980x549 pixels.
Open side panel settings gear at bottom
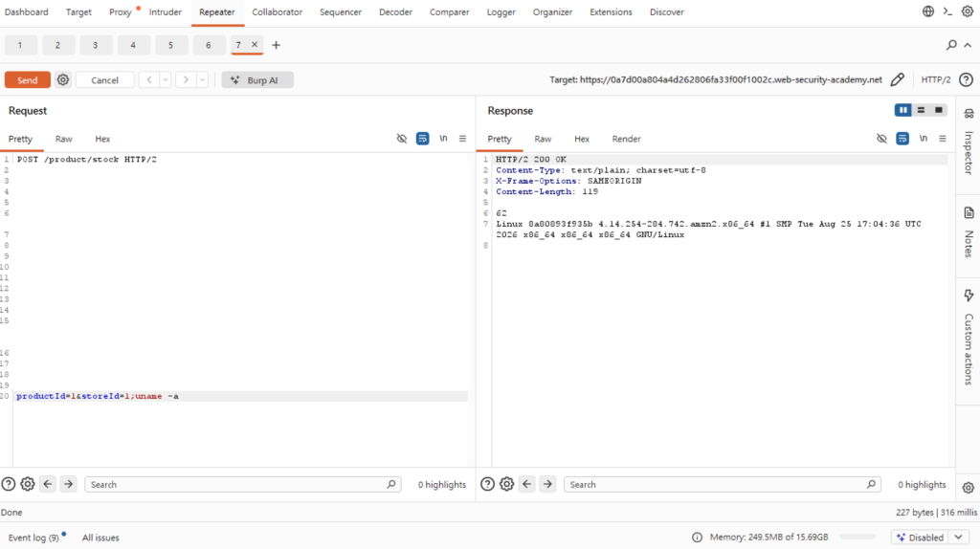coord(969,488)
